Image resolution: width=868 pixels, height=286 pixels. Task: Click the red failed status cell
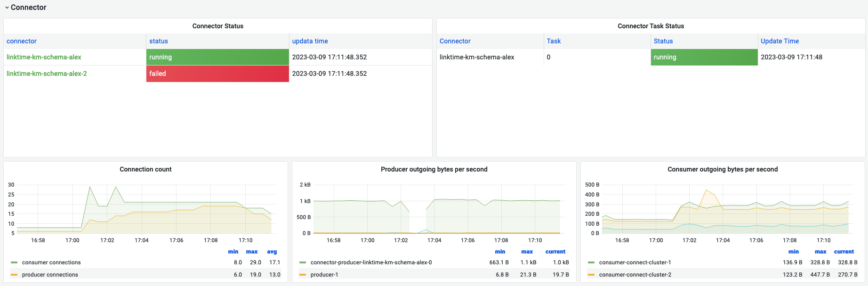coord(217,74)
